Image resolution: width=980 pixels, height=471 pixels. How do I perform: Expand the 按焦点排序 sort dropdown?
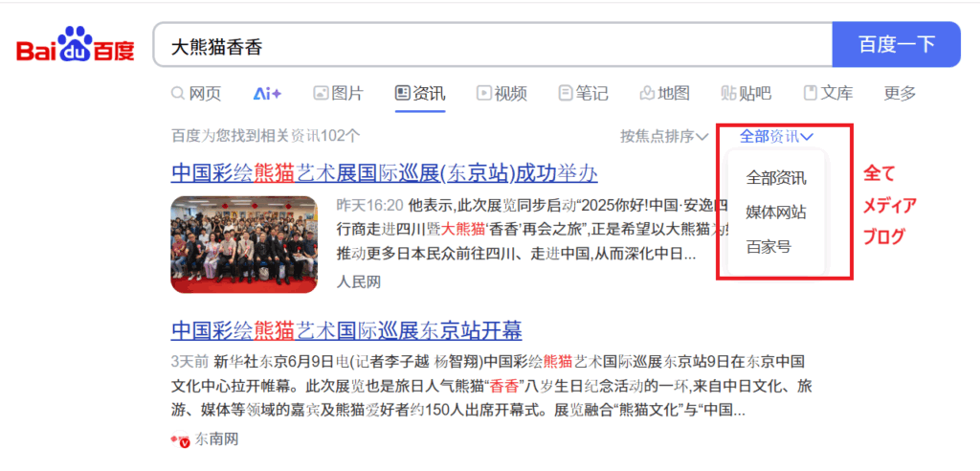pos(664,136)
